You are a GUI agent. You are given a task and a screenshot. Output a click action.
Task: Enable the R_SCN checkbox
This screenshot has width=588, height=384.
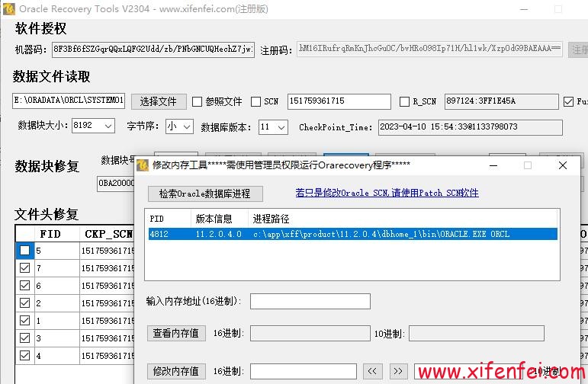[404, 101]
